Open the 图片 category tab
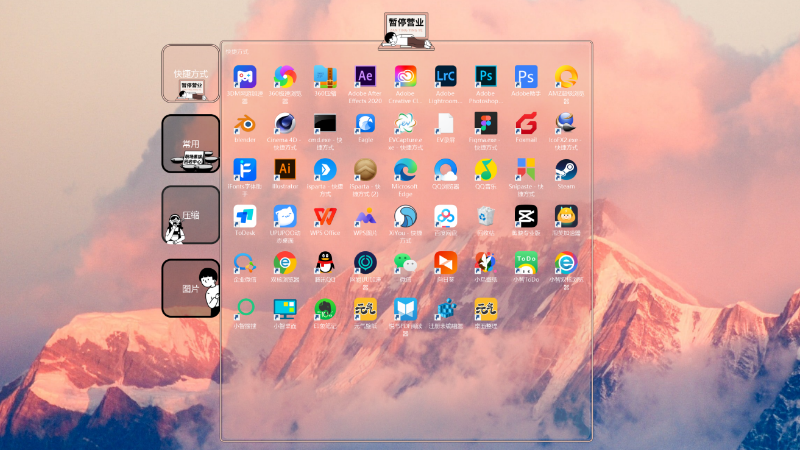800x450 pixels. click(190, 288)
